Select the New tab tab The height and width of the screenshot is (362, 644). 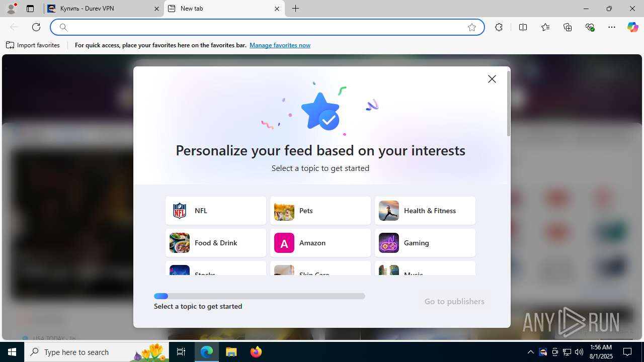point(224,9)
